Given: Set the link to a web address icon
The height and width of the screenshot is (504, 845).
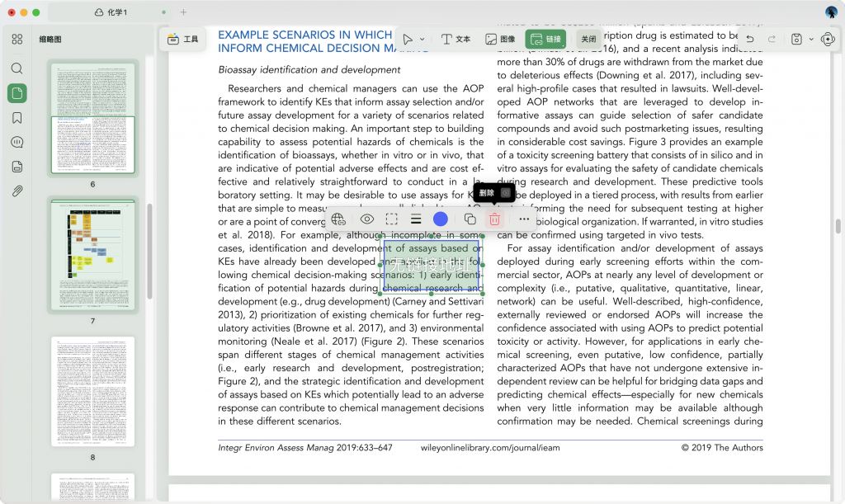Looking at the screenshot, I should pos(338,219).
